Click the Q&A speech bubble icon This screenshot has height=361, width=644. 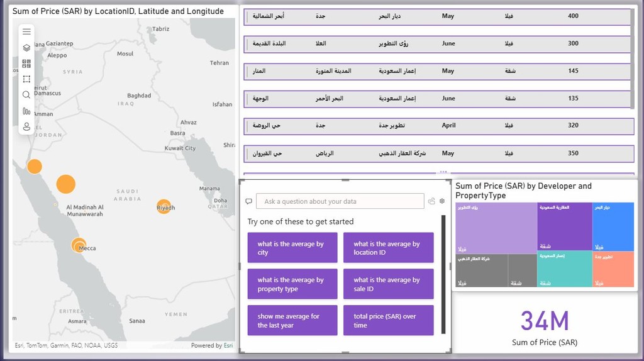[x=249, y=202]
